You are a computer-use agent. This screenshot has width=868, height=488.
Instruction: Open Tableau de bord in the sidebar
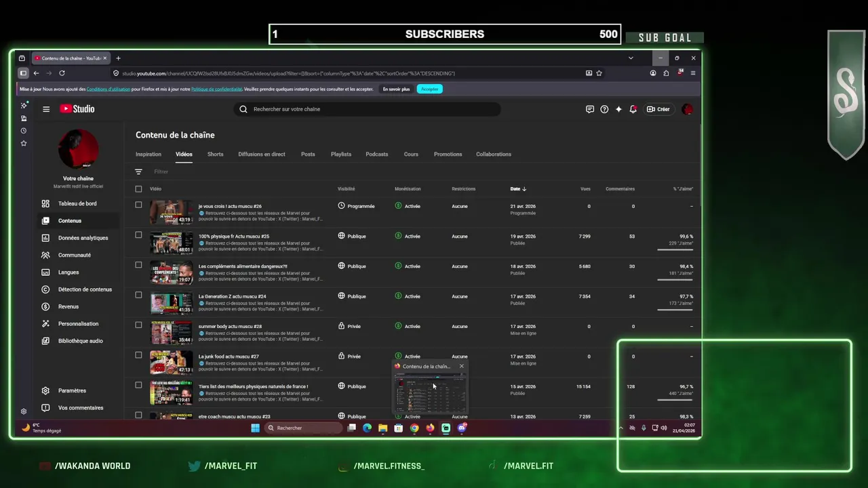[78, 203]
